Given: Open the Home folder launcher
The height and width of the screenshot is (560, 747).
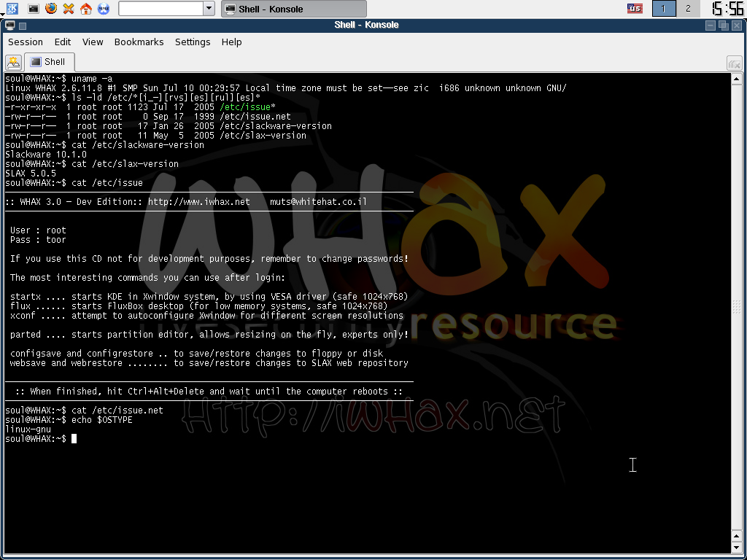Looking at the screenshot, I should pyautogui.click(x=86, y=9).
